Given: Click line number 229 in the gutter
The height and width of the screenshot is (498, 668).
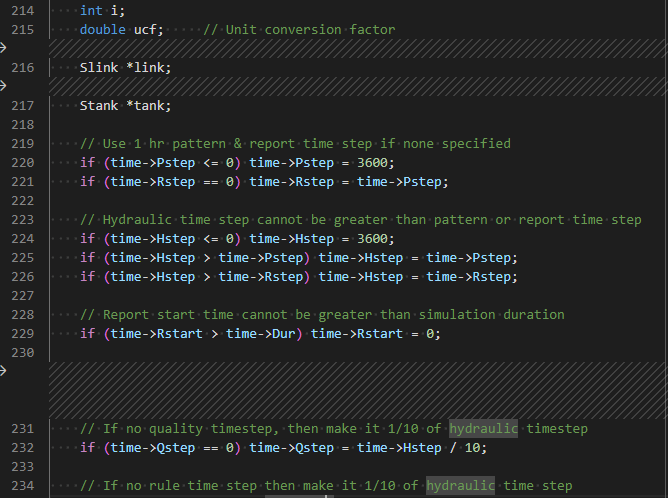Looking at the screenshot, I should click(x=23, y=334).
